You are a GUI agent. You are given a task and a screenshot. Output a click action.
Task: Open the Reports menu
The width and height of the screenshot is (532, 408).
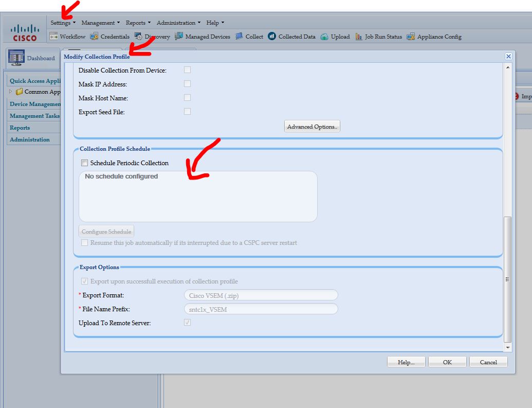(138, 23)
